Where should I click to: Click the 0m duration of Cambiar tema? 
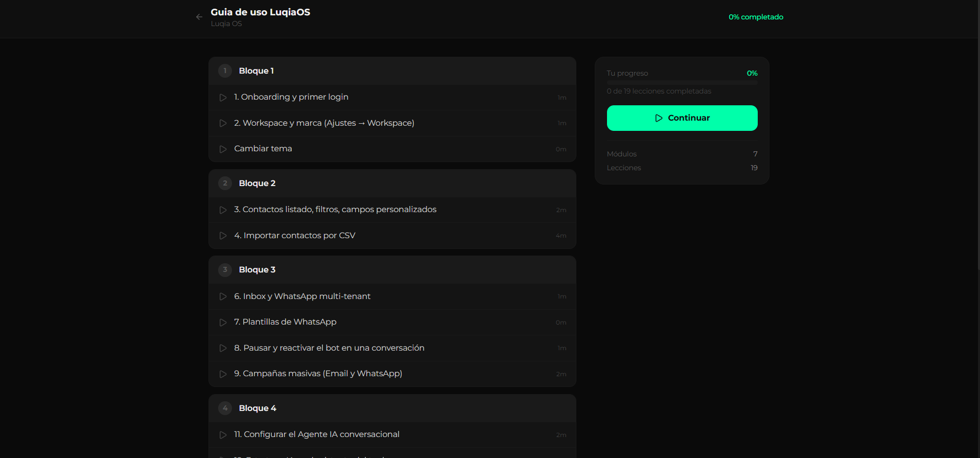click(x=561, y=149)
